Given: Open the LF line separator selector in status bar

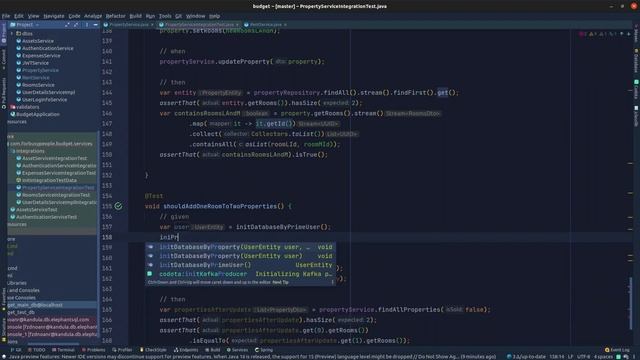Looking at the screenshot, I should [x=570, y=357].
